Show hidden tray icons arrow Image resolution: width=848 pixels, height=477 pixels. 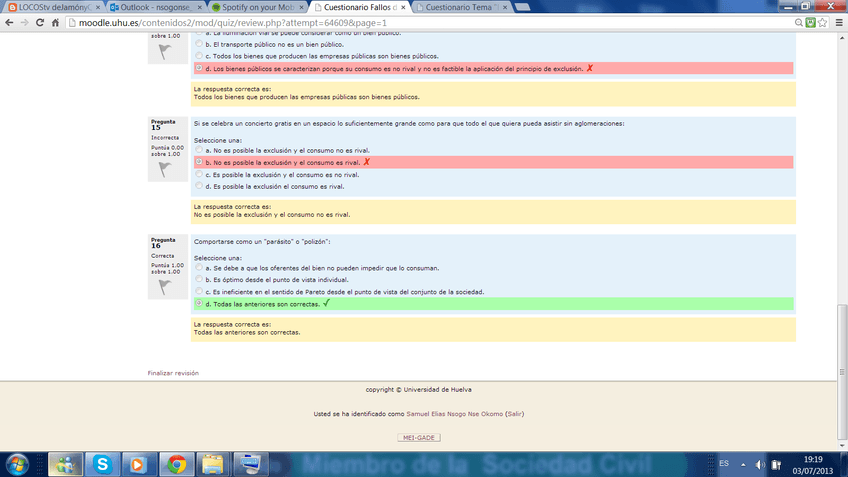(743, 465)
